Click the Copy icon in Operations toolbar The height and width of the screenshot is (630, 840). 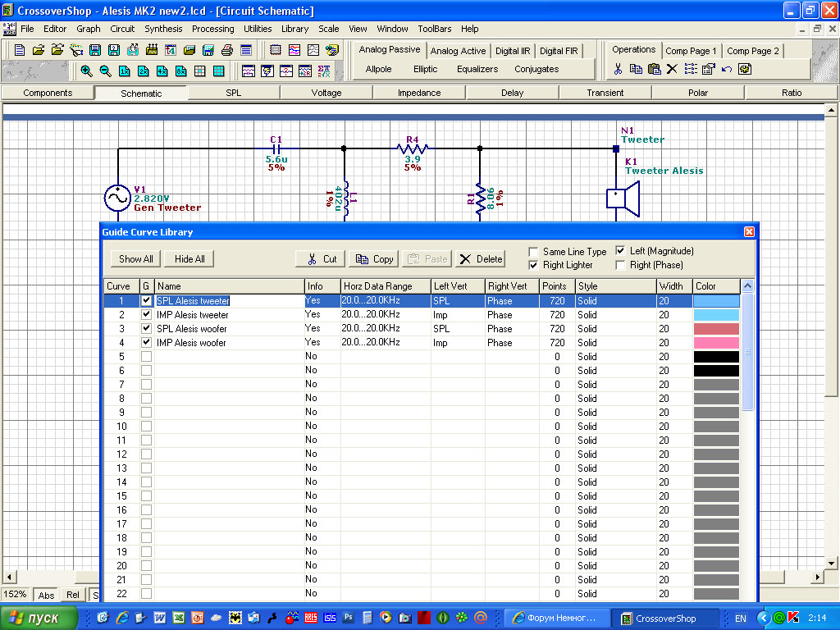point(636,69)
